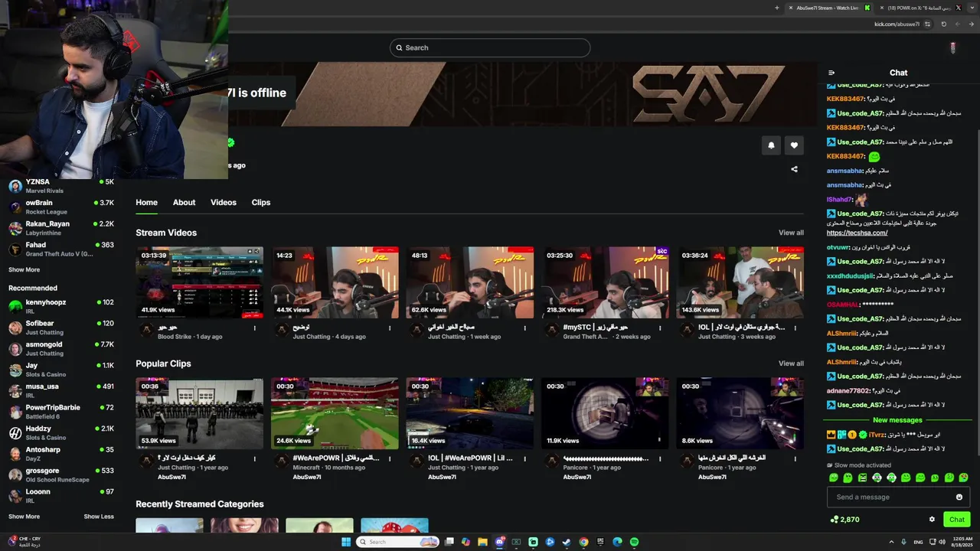Click user profile avatar in top bar
The width and height of the screenshot is (980, 551).
(x=952, y=47)
